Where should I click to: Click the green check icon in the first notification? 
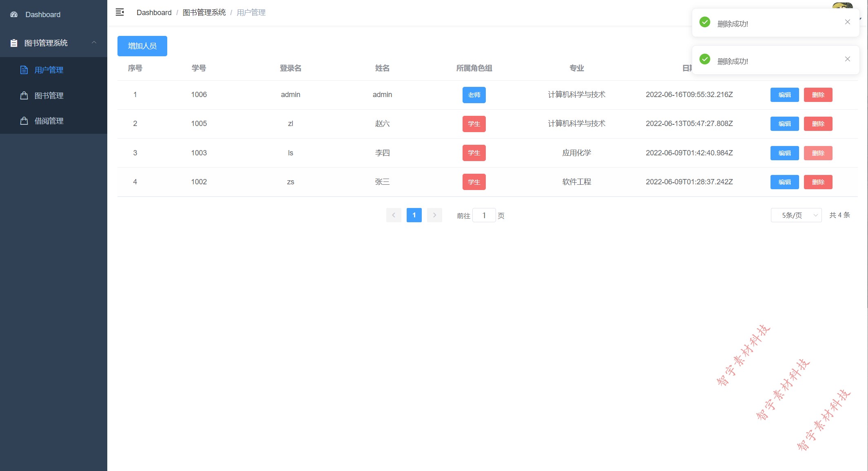click(x=705, y=22)
